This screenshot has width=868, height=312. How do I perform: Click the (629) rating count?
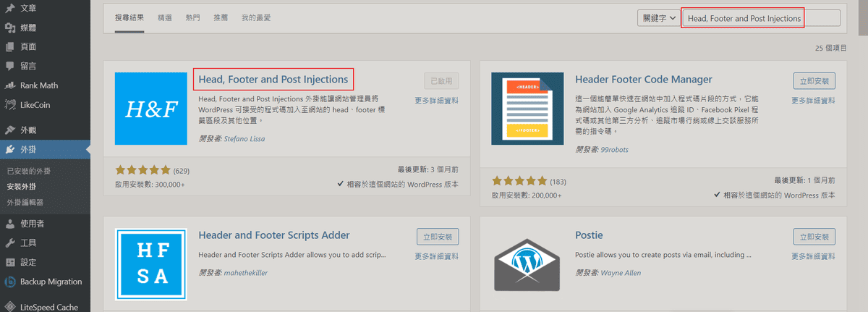pos(181,170)
